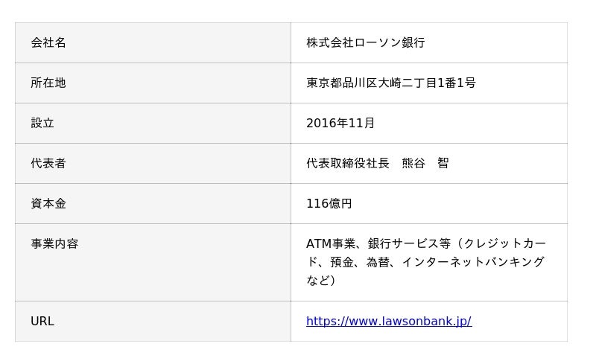Open the lawsonbank.jp website link
The height and width of the screenshot is (364, 596).
(388, 322)
